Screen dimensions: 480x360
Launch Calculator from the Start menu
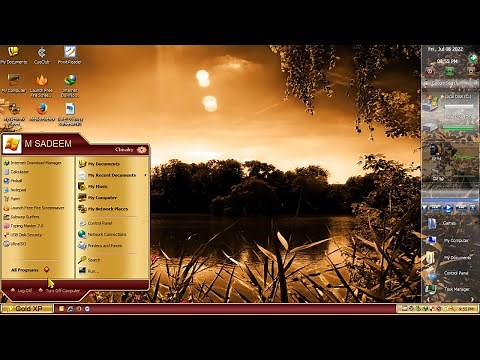click(x=16, y=172)
